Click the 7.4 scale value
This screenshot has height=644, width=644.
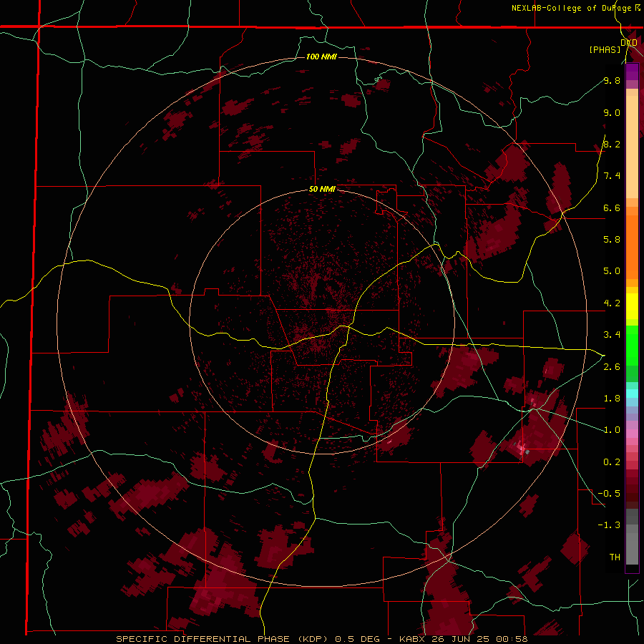point(612,176)
